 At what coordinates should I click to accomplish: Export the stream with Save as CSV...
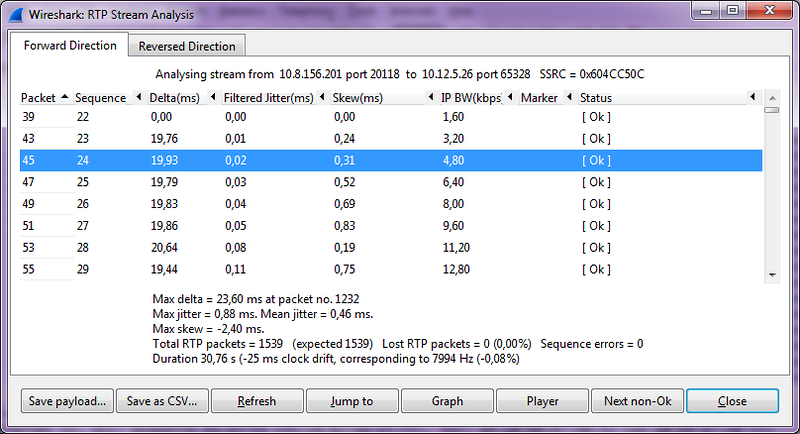coord(162,401)
